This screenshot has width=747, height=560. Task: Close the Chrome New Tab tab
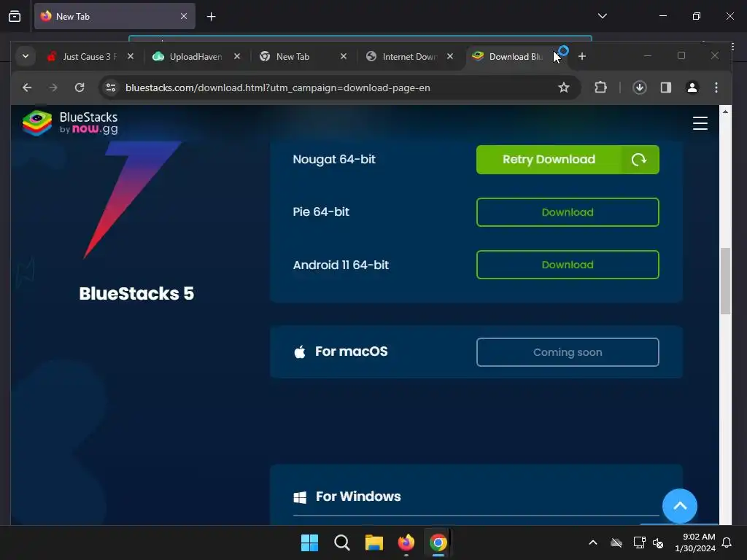[x=344, y=56]
